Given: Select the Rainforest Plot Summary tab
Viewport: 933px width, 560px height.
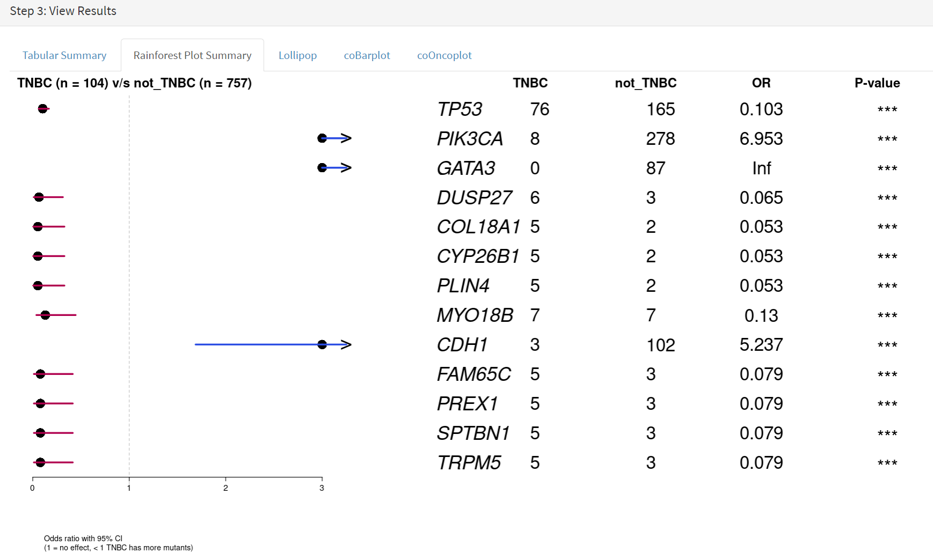Looking at the screenshot, I should 192,55.
